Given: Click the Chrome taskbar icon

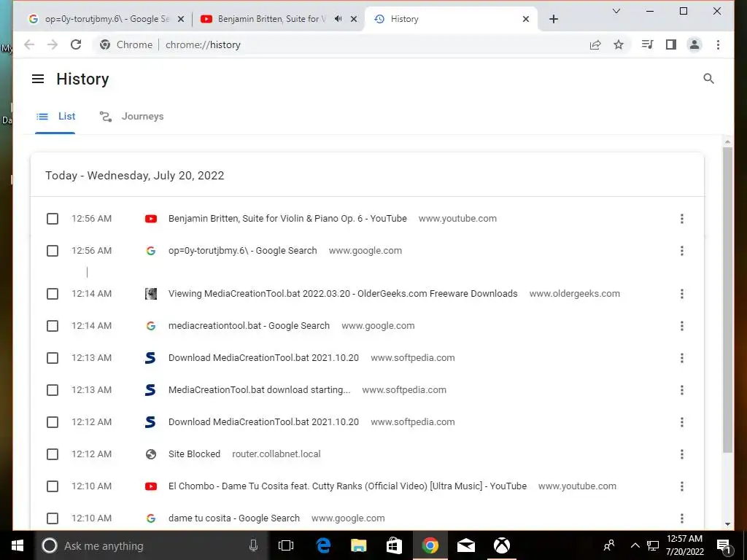Looking at the screenshot, I should 430,545.
